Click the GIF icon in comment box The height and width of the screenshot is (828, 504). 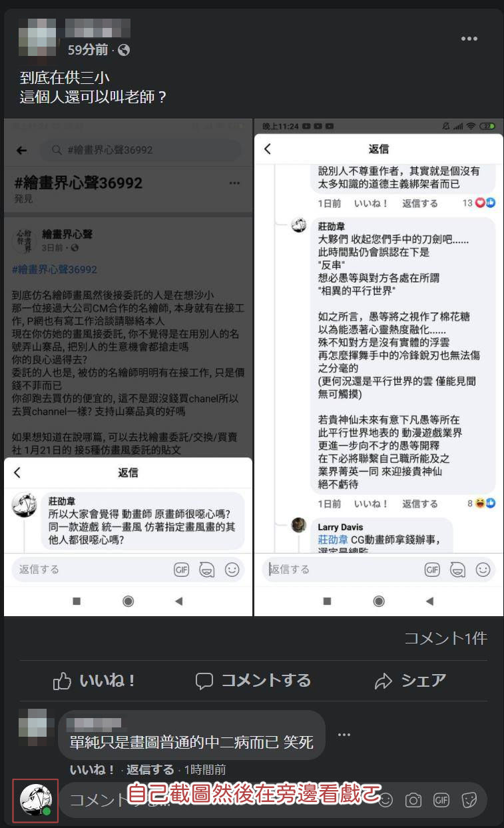[441, 800]
